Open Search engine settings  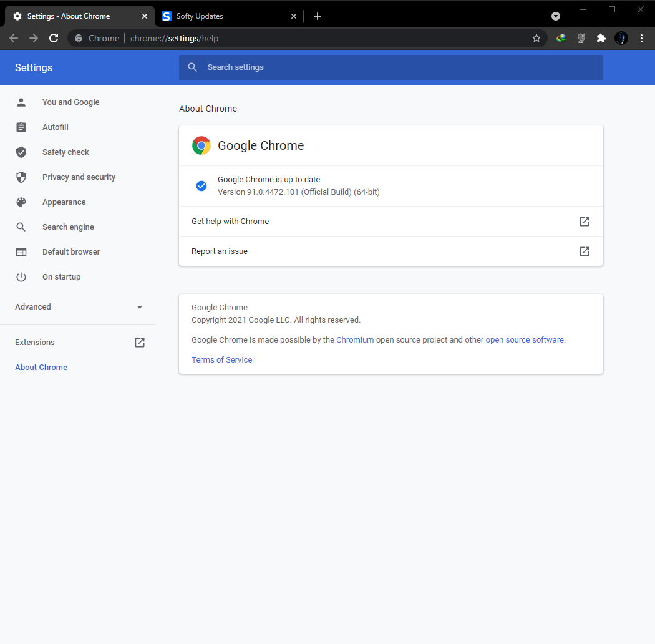(68, 227)
